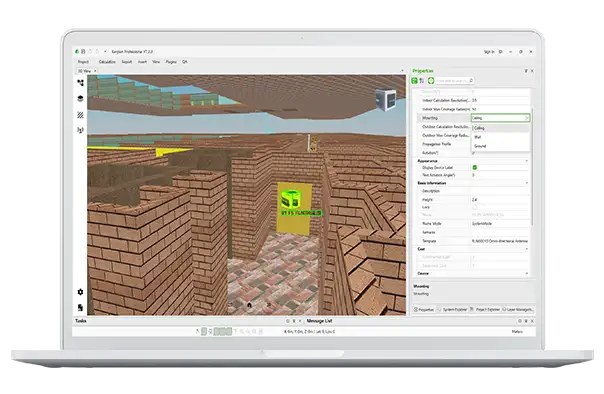This screenshot has height=394, width=604.
Task: Close the 3D View tab
Action: 95,71
